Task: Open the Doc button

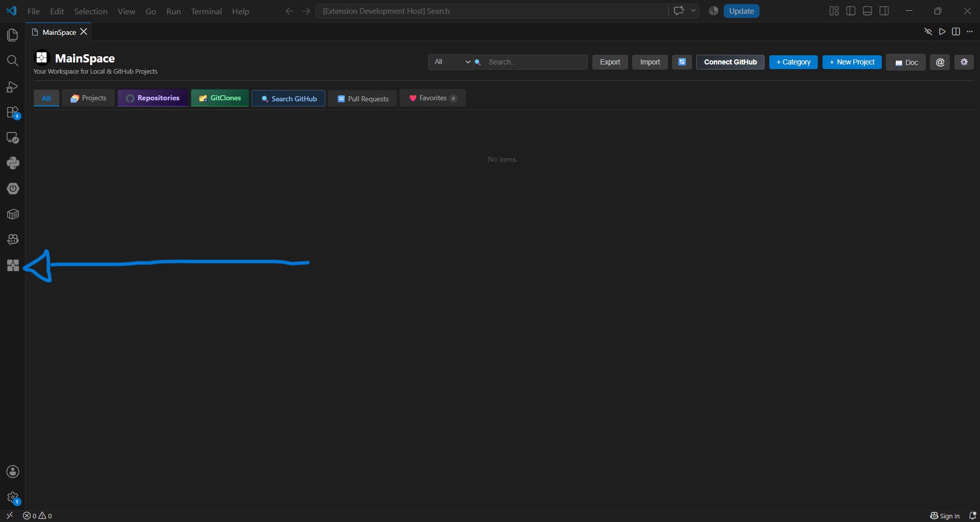Action: (906, 62)
